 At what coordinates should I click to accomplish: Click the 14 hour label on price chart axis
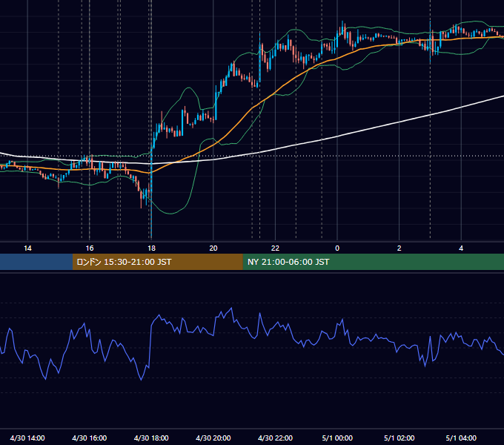[x=27, y=248]
